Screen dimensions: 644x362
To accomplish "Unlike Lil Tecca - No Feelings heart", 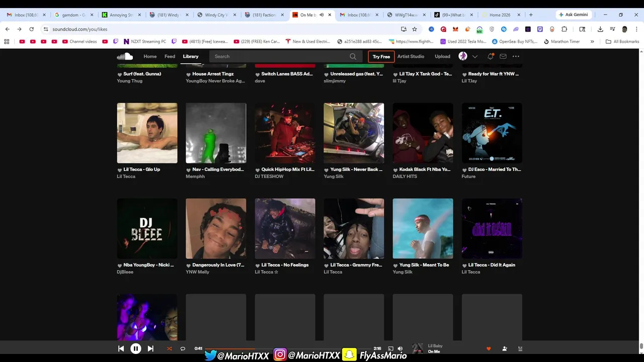I will tap(258, 265).
